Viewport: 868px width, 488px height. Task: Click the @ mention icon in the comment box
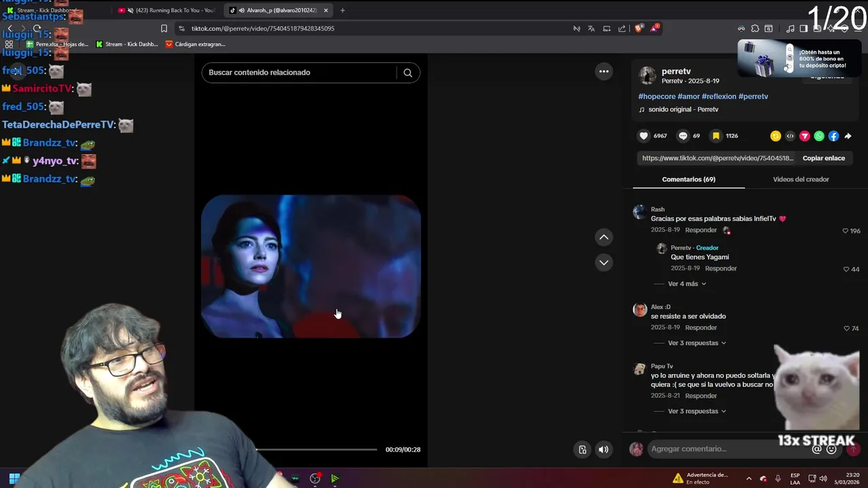(816, 449)
